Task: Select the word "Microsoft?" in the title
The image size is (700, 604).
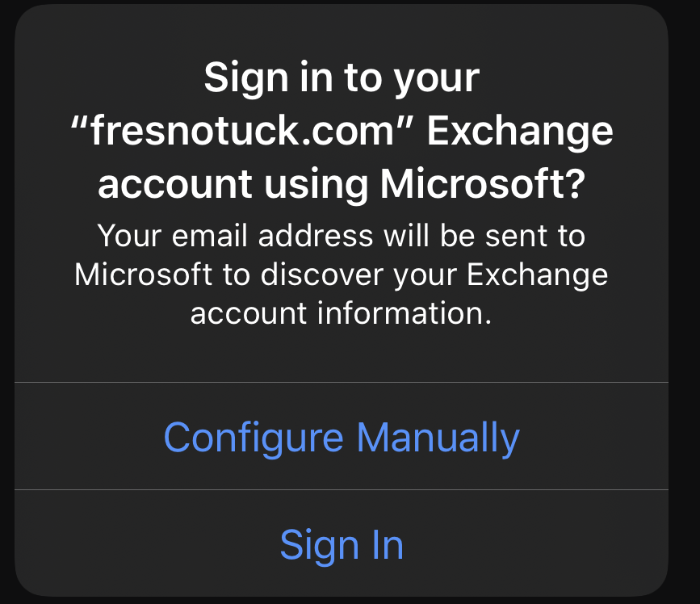Action: coord(482,184)
